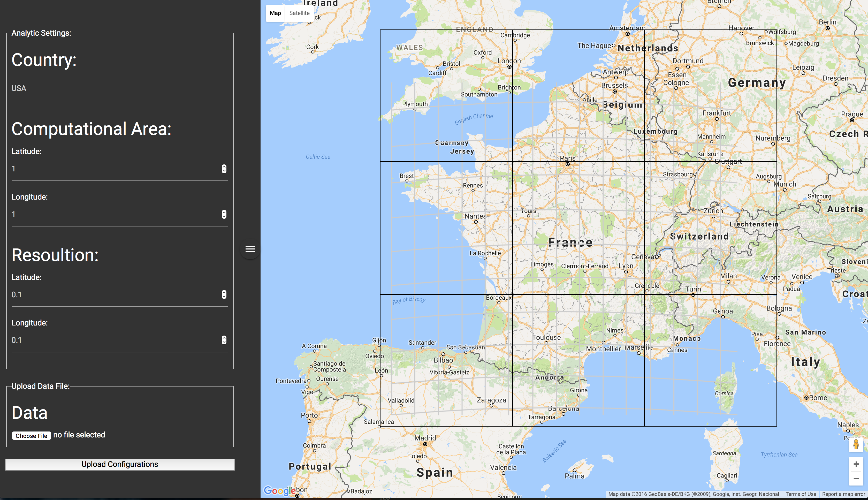Click the Country input field
The image size is (868, 500).
(119, 89)
